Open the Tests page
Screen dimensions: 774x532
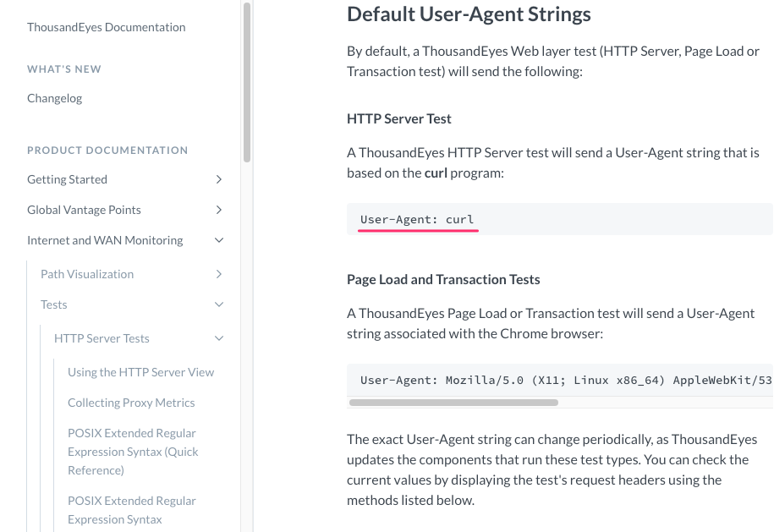tap(54, 304)
